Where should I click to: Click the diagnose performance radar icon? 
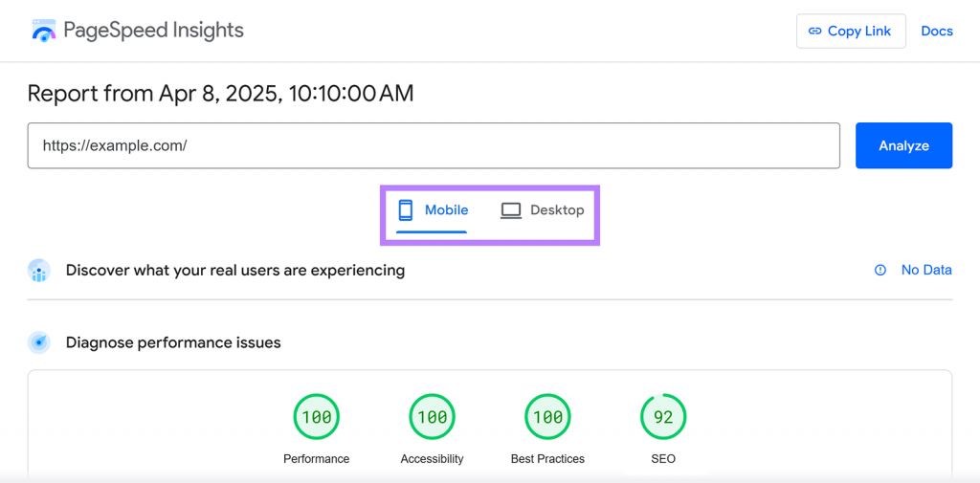(38, 342)
